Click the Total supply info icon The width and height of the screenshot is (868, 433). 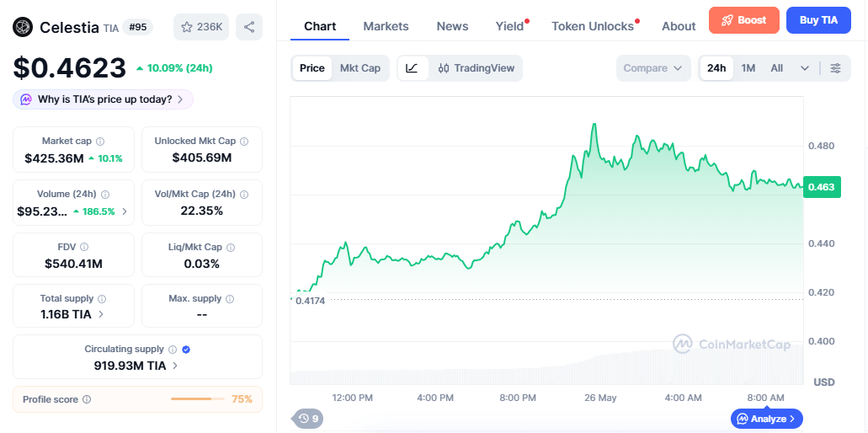pyautogui.click(x=102, y=299)
